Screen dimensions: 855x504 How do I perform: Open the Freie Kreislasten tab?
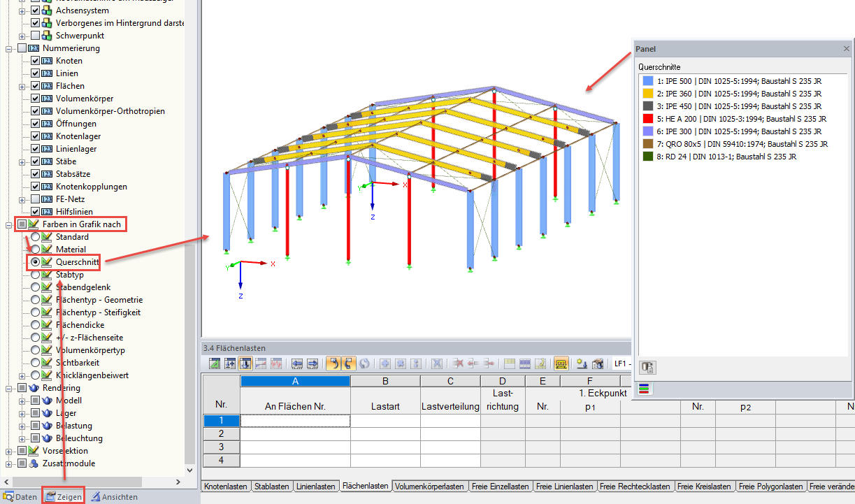pos(704,487)
